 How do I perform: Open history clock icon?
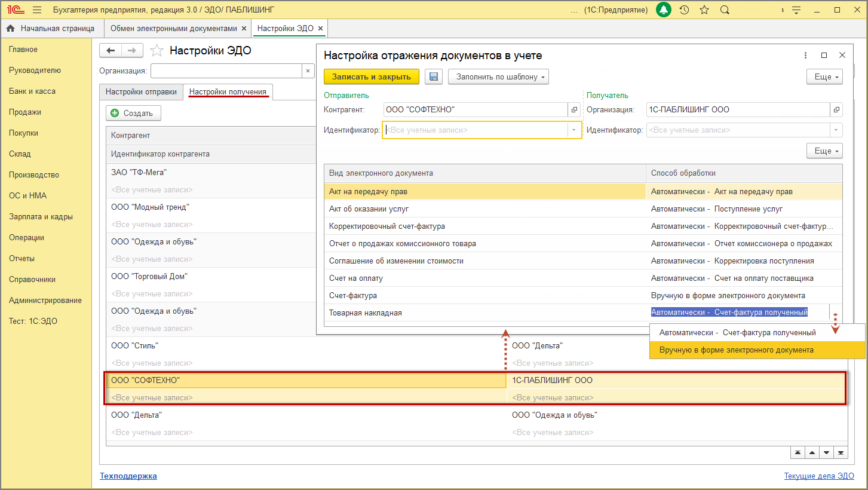tap(685, 10)
